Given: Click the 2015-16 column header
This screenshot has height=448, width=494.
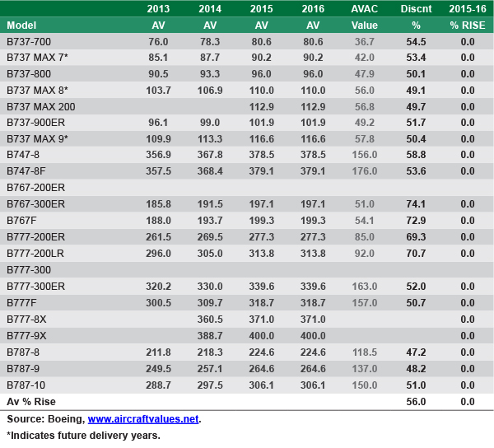Looking at the screenshot, I should [x=468, y=9].
